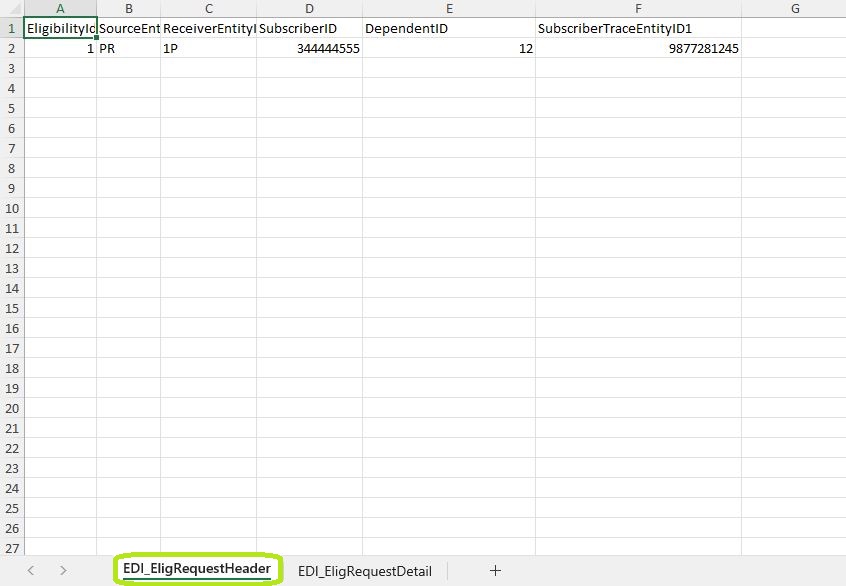Select the row 5 header
Image resolution: width=846 pixels, height=586 pixels.
(x=12, y=108)
